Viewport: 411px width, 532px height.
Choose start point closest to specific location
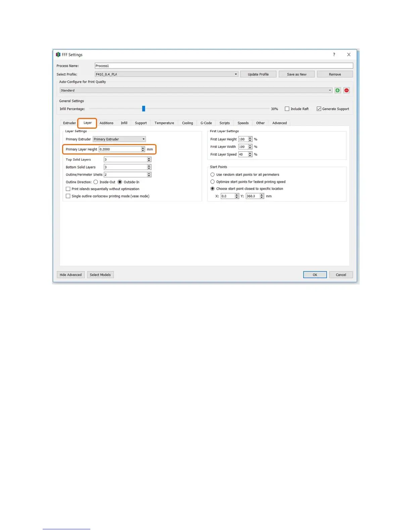[x=213, y=189]
